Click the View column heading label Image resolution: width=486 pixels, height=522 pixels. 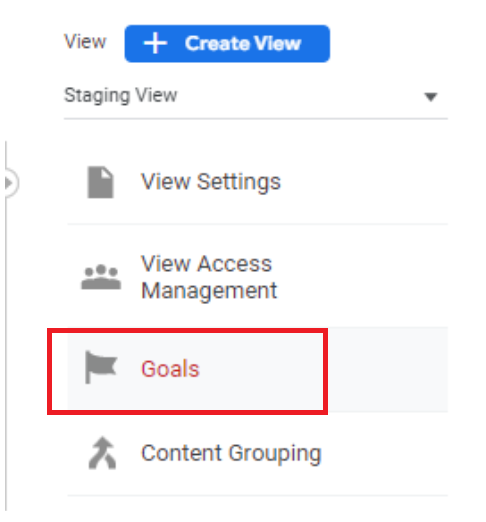[85, 42]
